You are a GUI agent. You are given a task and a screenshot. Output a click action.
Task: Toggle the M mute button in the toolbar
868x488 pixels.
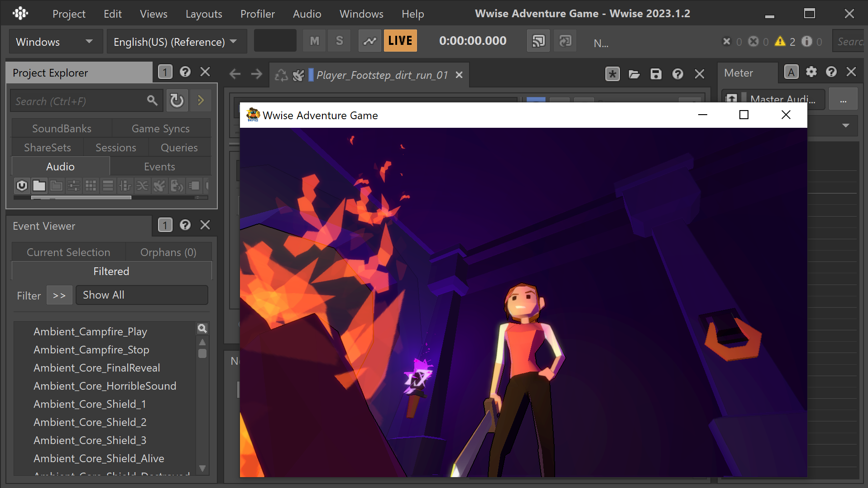click(315, 41)
